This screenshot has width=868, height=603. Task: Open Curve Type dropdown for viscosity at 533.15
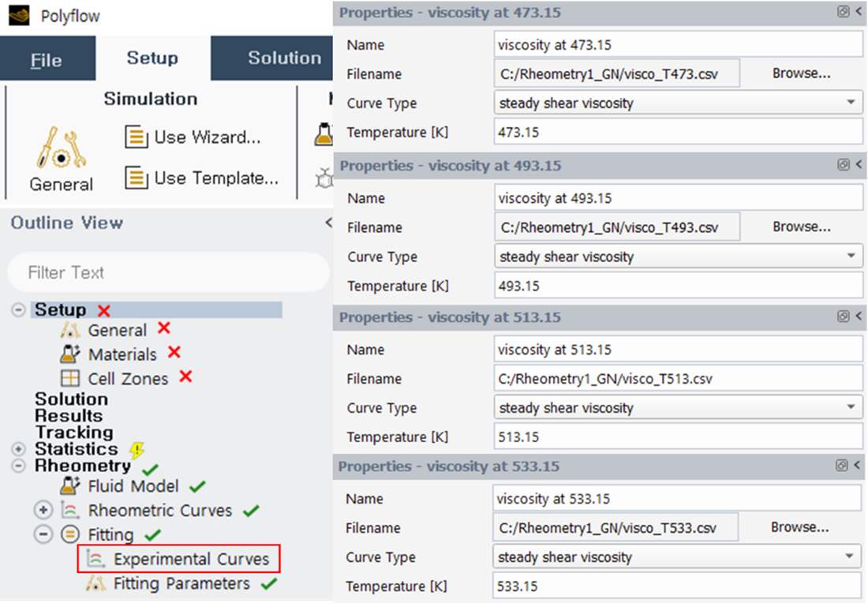850,557
